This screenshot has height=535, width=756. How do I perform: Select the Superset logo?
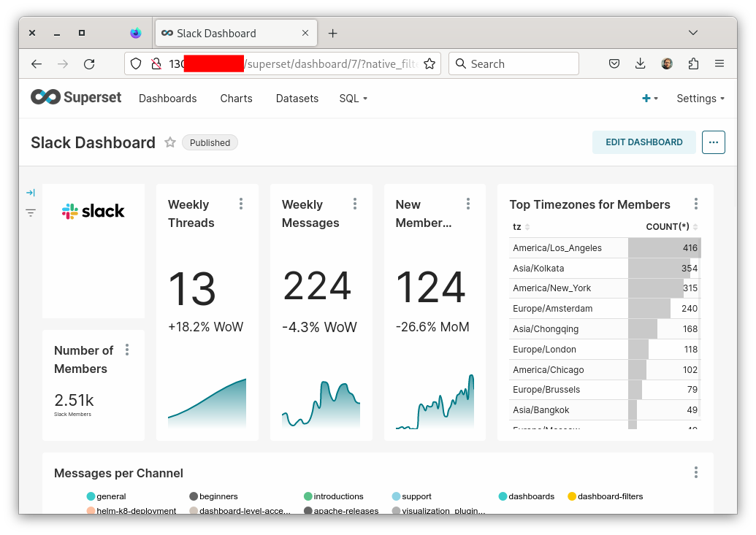point(75,96)
